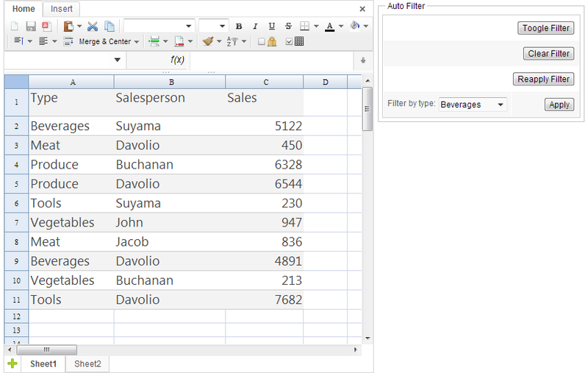The width and height of the screenshot is (588, 373).
Task: Select column header B
Action: click(x=171, y=82)
